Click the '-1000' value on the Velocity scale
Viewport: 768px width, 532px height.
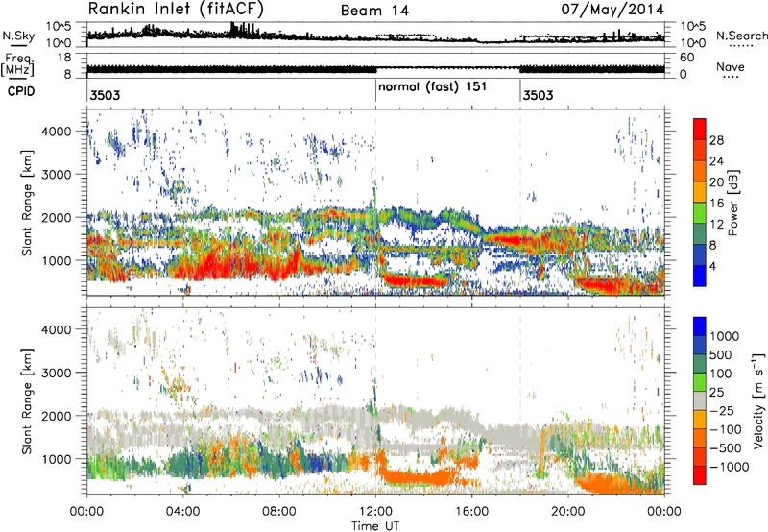pos(730,467)
